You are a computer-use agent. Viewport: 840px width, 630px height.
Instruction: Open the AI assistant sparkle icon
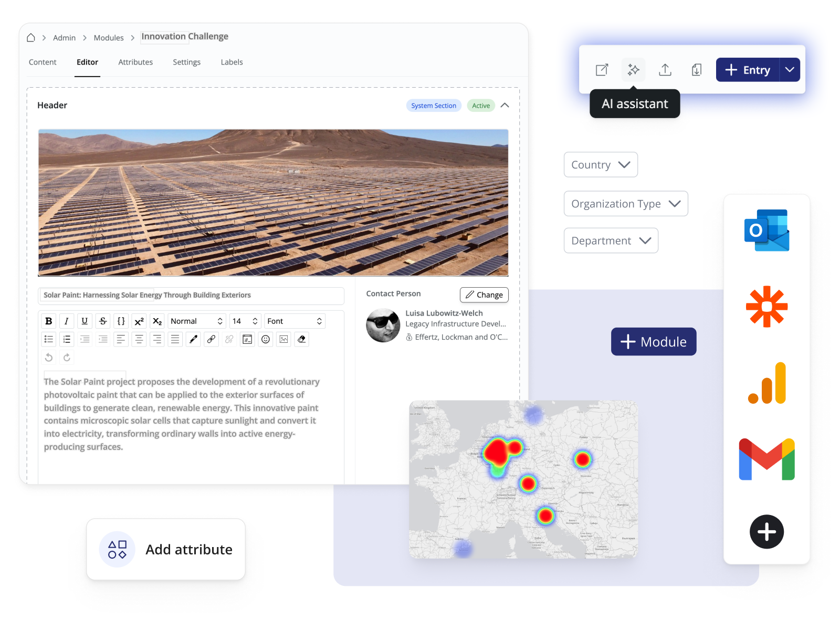(x=634, y=70)
